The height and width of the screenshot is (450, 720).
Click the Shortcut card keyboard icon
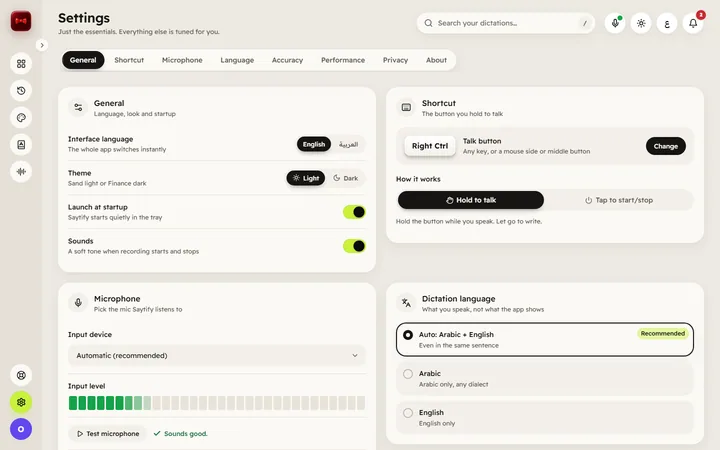point(406,107)
